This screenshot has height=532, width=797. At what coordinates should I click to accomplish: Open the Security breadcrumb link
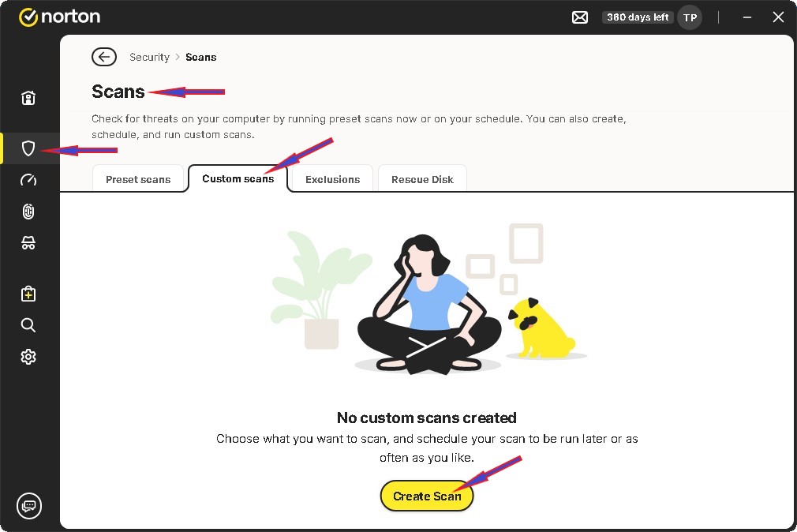[x=149, y=57]
